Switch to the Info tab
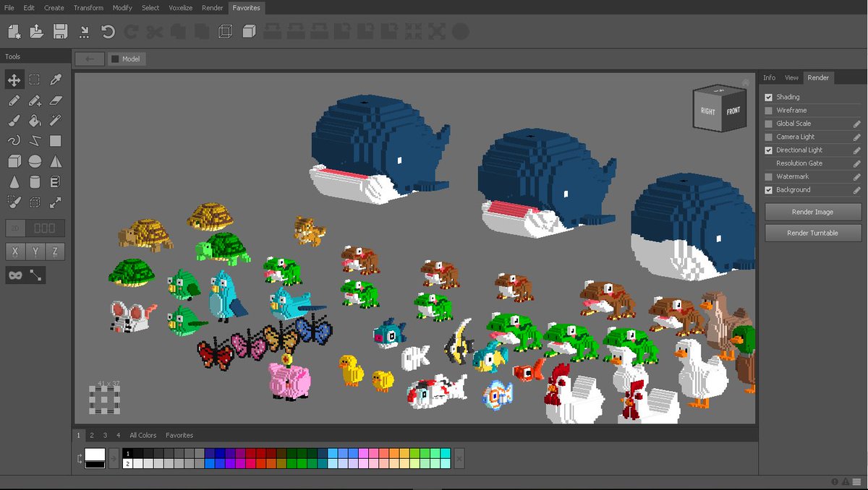This screenshot has height=490, width=868. tap(769, 77)
